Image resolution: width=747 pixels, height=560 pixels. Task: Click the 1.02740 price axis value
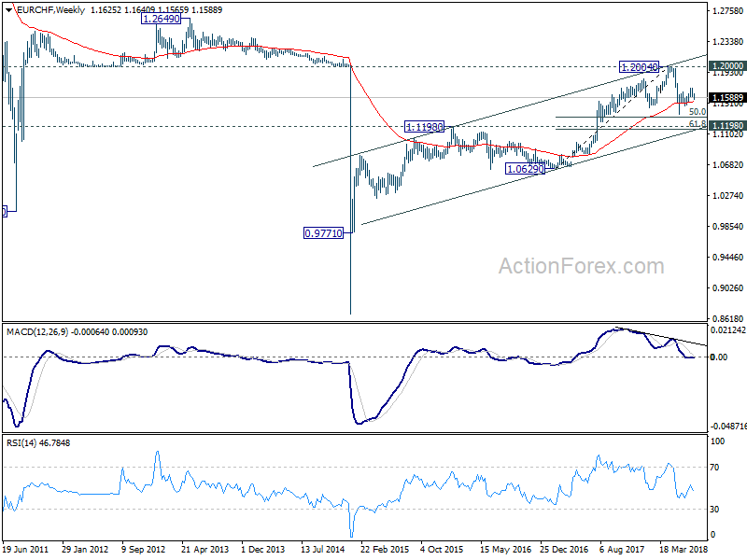pos(727,196)
